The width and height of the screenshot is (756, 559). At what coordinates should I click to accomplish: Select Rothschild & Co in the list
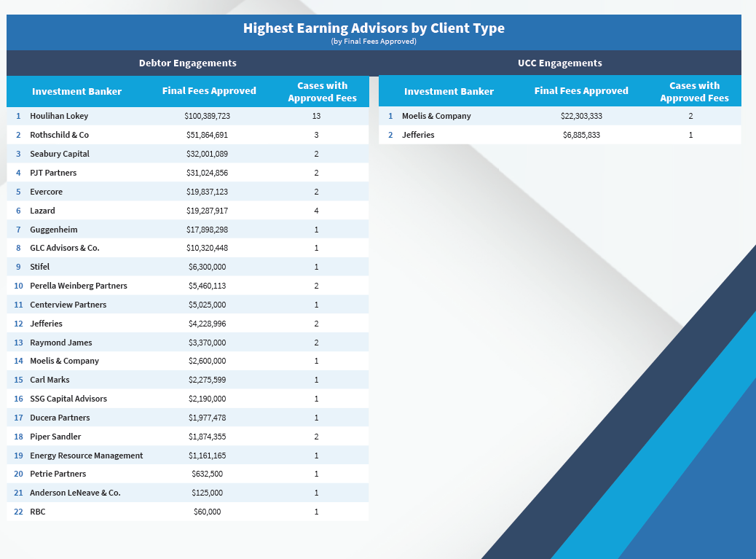point(59,135)
